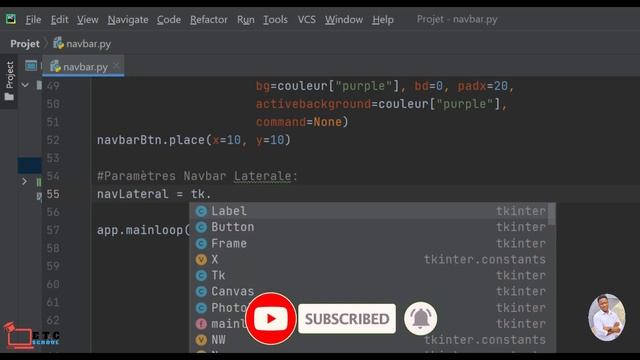
Task: Open the Edit menu
Action: pyautogui.click(x=59, y=20)
